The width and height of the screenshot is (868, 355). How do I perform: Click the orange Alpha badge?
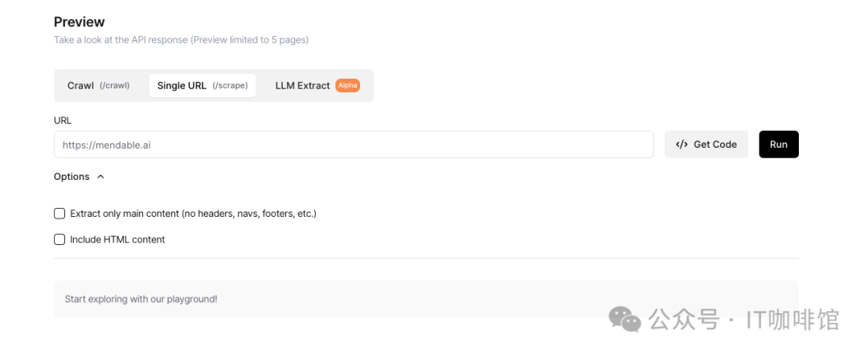tap(347, 86)
